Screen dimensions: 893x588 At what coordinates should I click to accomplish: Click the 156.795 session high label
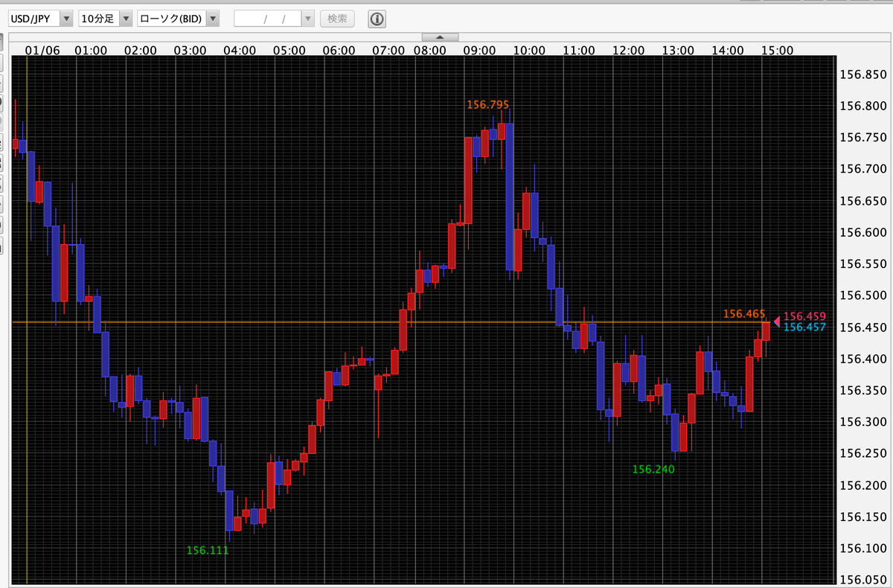487,105
